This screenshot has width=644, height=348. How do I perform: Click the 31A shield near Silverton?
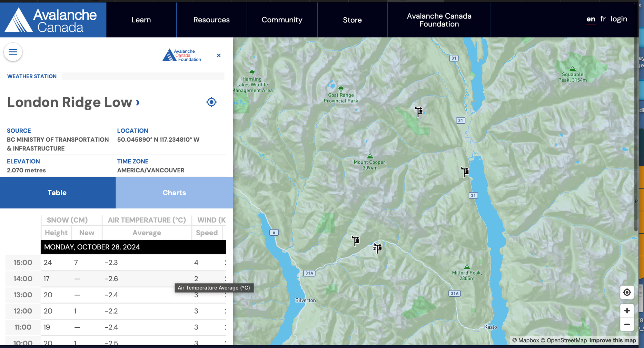tap(309, 273)
